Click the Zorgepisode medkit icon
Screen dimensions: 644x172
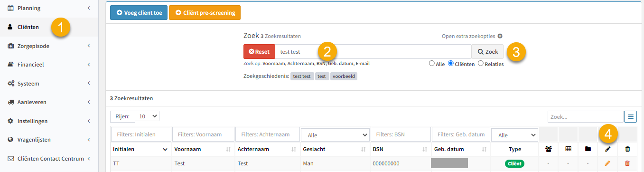10,46
